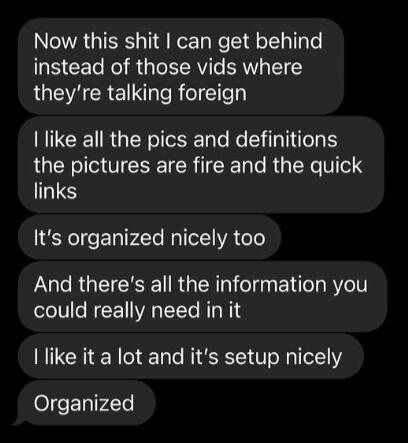Viewport: 408px width, 443px height.
Task: Click the word 'links' in second bubble
Action: 55,191
